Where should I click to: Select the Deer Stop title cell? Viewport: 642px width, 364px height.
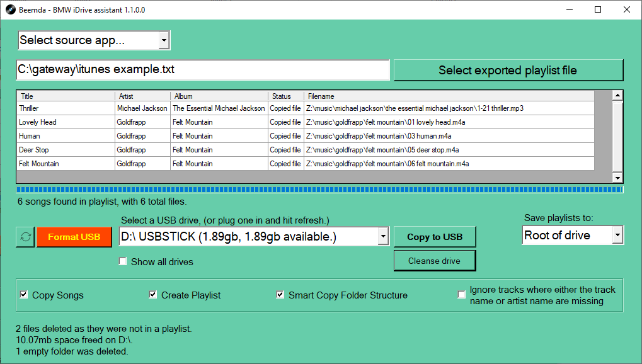pyautogui.click(x=66, y=150)
